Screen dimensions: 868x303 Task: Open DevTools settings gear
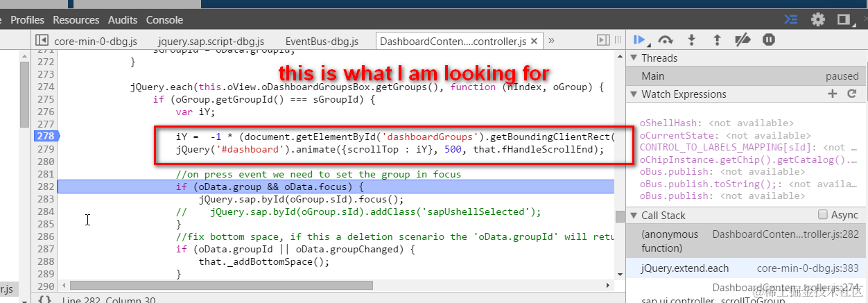tap(818, 19)
